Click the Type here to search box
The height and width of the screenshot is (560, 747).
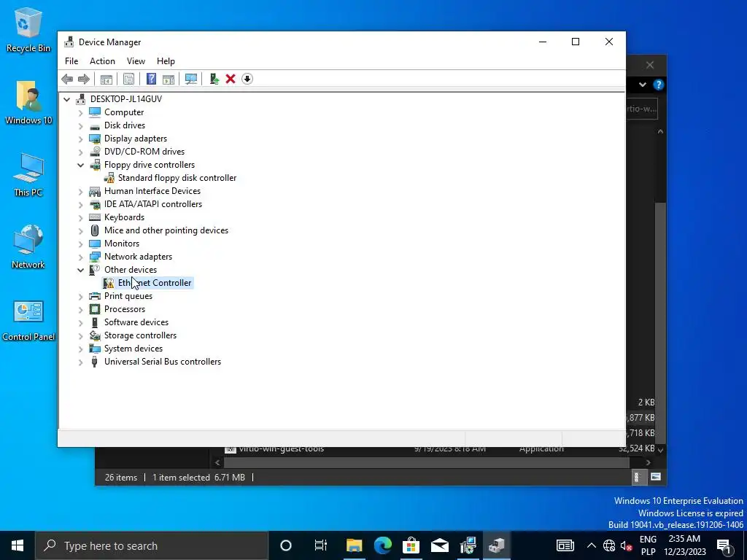[152, 545]
